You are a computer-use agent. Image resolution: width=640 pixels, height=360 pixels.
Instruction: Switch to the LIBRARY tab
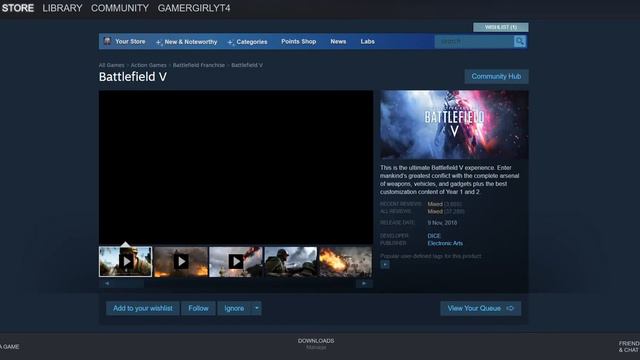(62, 8)
